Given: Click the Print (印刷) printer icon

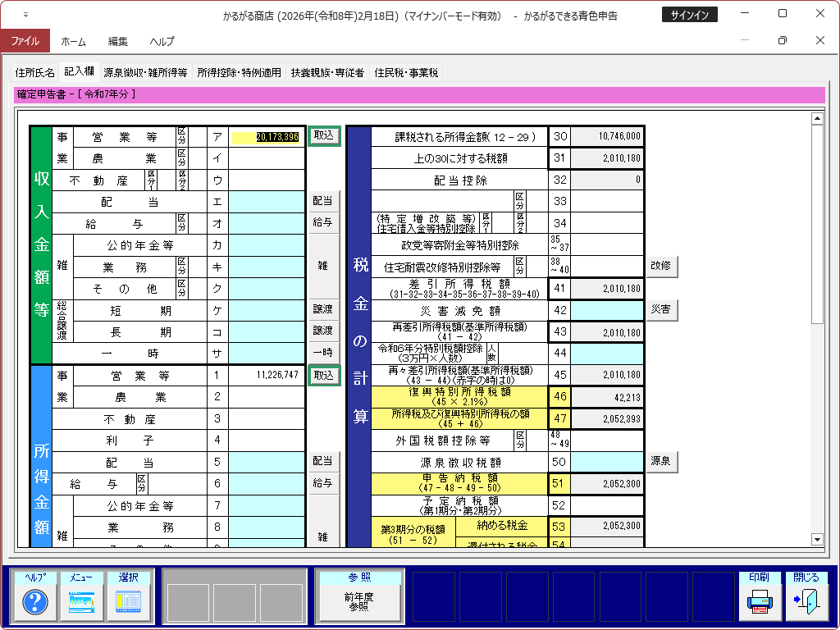Looking at the screenshot, I should pyautogui.click(x=759, y=603).
